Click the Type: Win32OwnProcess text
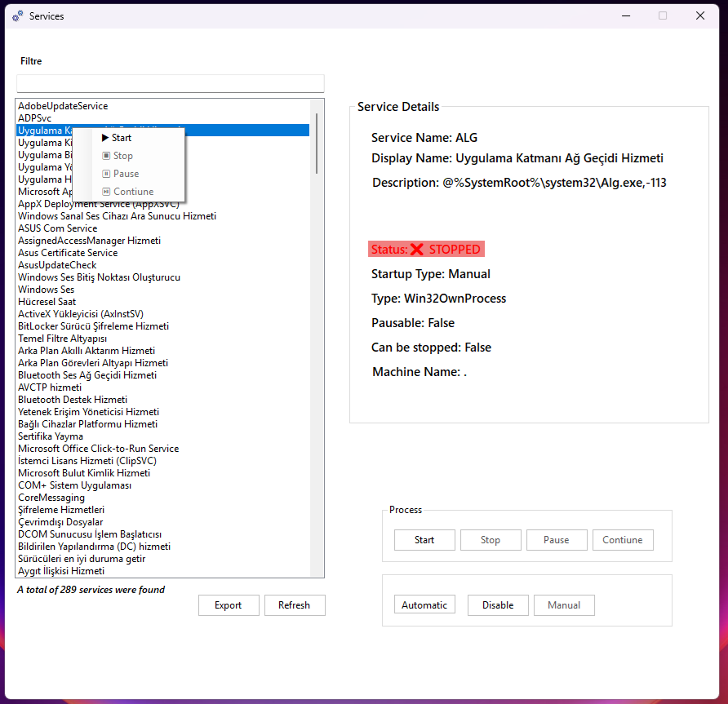 pos(438,299)
